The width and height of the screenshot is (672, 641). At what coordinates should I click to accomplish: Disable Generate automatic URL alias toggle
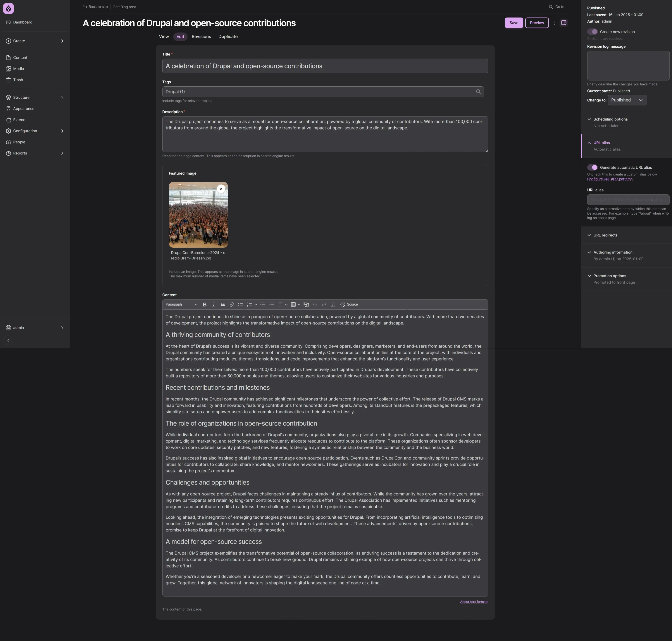point(592,167)
